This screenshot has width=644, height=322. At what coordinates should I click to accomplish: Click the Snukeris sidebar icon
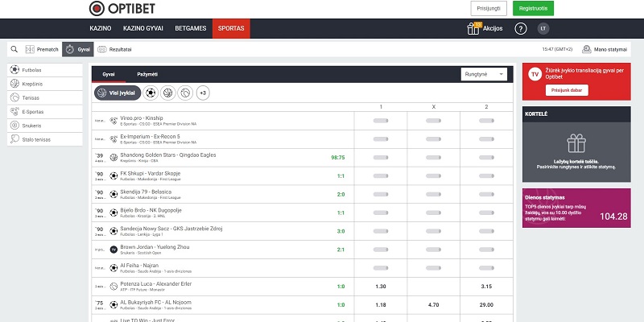[14, 126]
